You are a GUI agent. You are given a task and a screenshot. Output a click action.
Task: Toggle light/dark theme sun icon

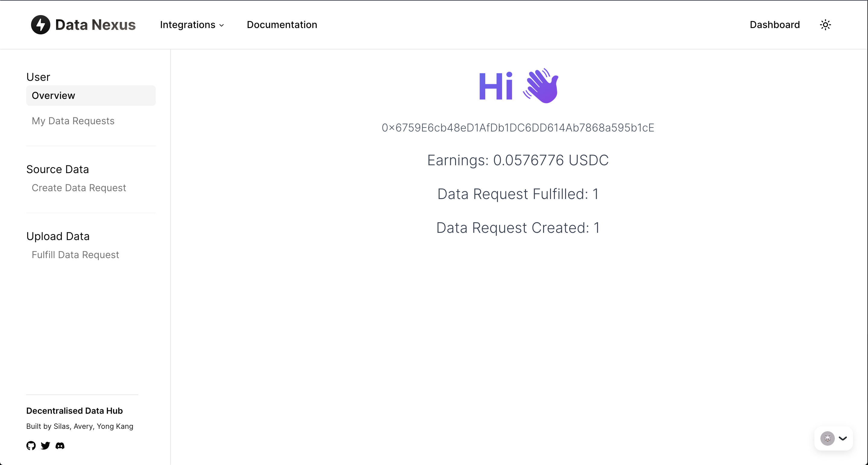coord(825,25)
